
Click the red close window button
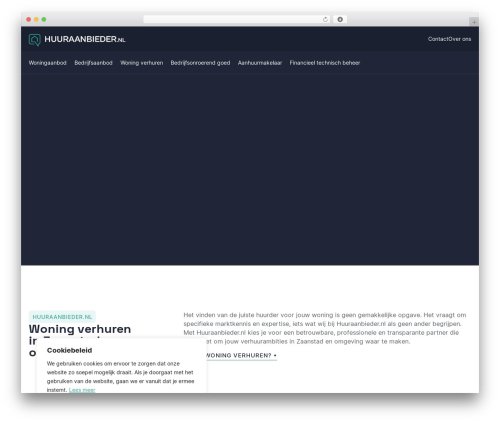pos(29,19)
